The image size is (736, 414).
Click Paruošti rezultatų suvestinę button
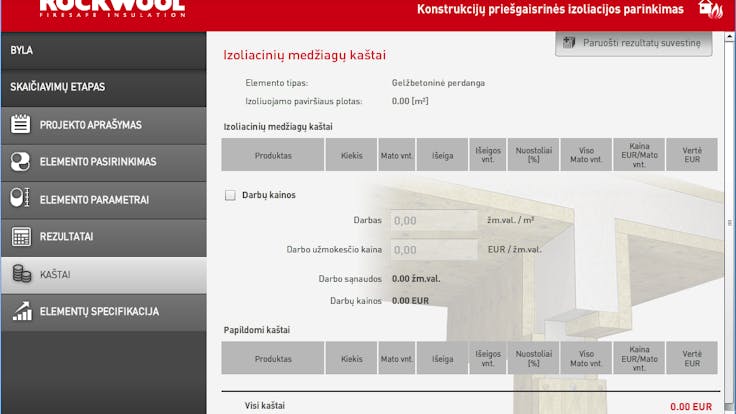[633, 43]
